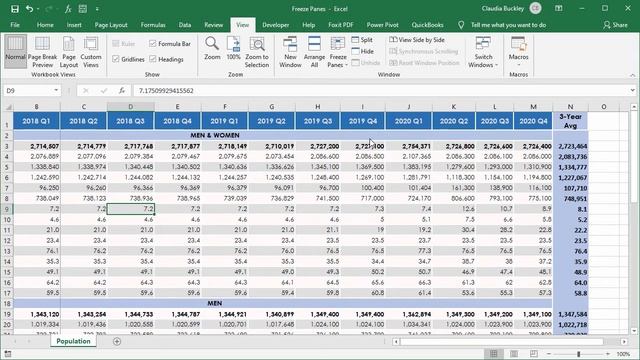Click the 100% zoom level in status bar

point(623,354)
